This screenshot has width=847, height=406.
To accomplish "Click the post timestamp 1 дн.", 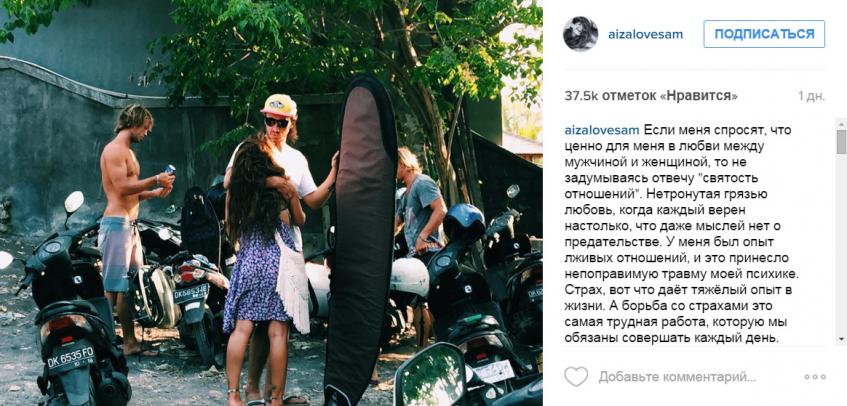I will coord(811,96).
